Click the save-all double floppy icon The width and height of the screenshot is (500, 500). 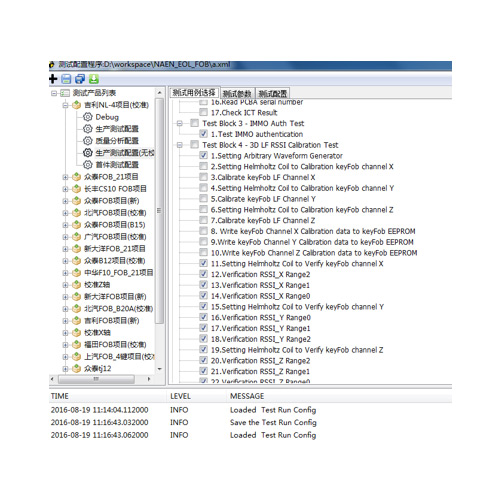tap(80, 79)
